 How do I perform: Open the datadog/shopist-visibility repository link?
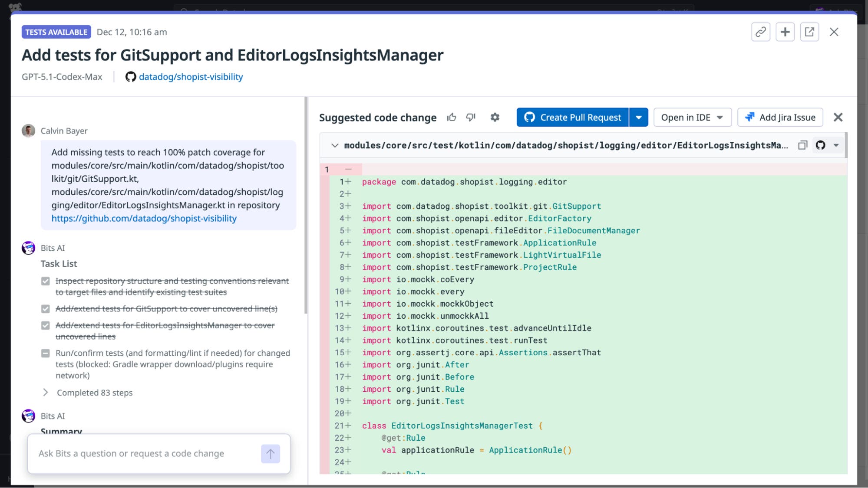tap(191, 77)
